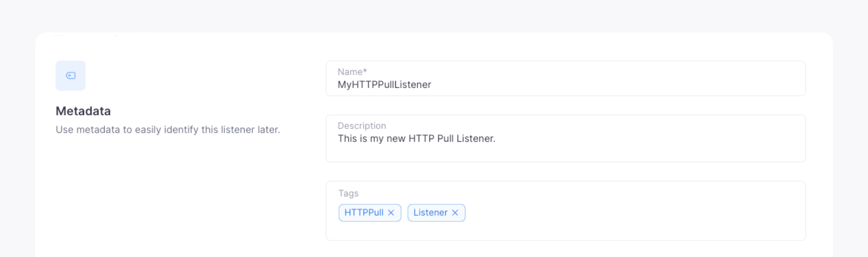This screenshot has width=868, height=257.
Task: Select the HTTPPull tag chip label
Action: pyautogui.click(x=364, y=212)
